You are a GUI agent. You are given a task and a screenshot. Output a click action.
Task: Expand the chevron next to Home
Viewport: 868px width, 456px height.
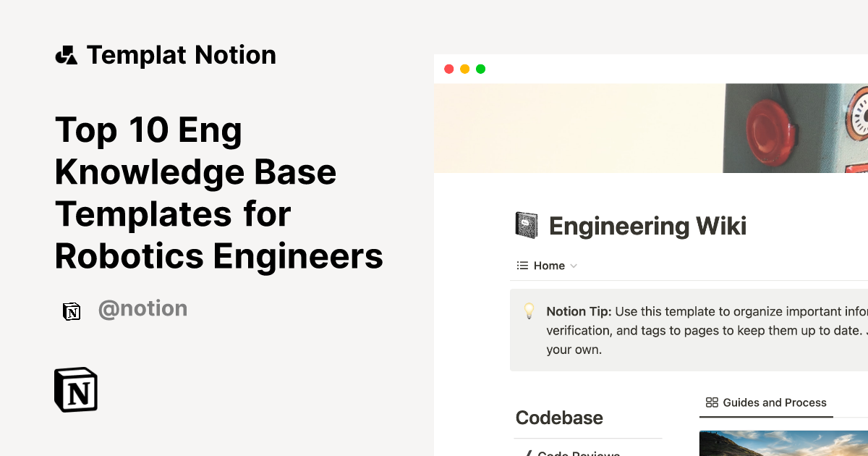pos(575,266)
